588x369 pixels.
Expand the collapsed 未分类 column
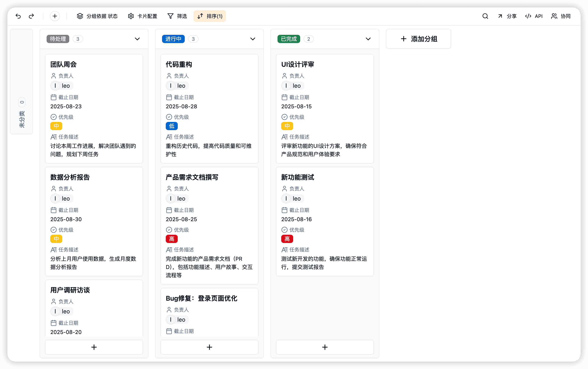click(x=21, y=82)
